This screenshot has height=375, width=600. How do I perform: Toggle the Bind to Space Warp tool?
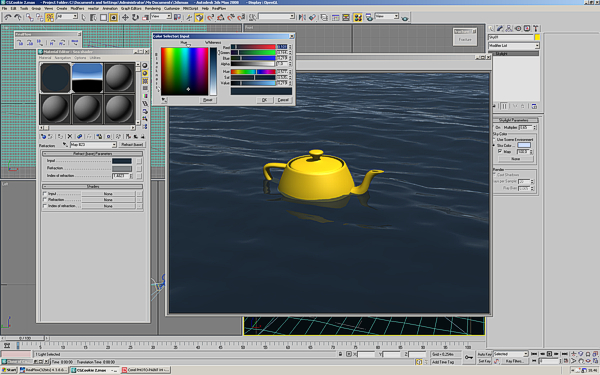[x=50, y=17]
